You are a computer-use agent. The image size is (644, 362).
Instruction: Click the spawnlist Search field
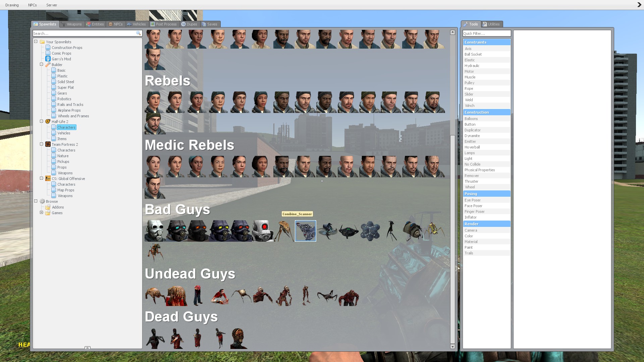click(87, 34)
